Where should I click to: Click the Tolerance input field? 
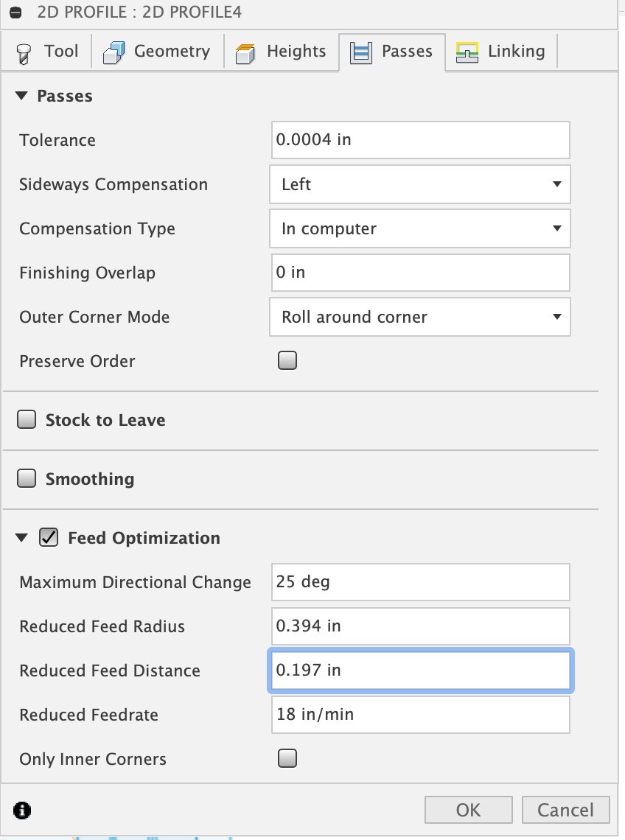[x=420, y=140]
